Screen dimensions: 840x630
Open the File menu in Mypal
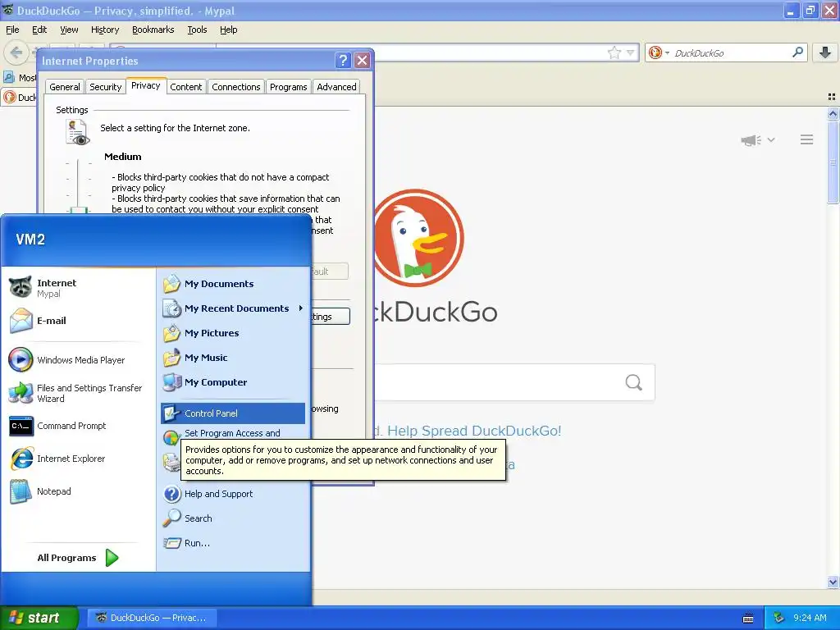[12, 30]
